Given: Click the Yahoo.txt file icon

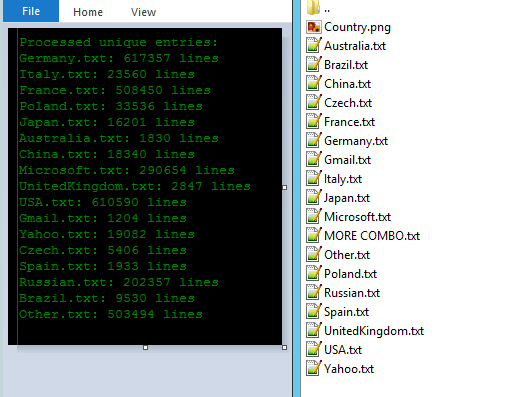Looking at the screenshot, I should [313, 369].
